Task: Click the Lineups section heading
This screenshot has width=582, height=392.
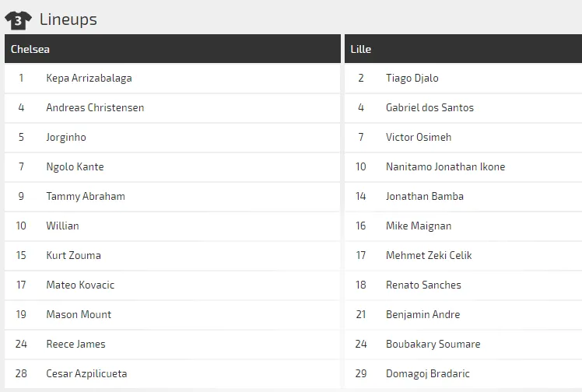Action: [x=68, y=19]
